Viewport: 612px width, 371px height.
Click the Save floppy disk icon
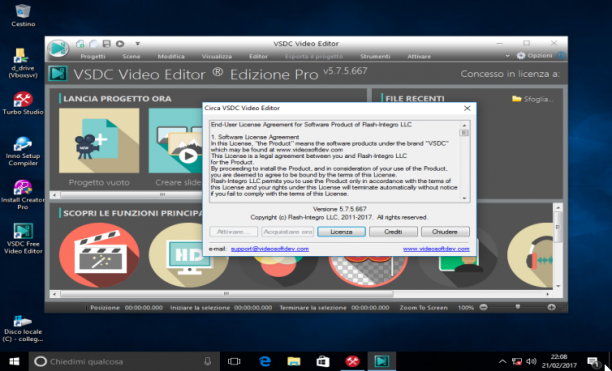(x=106, y=44)
